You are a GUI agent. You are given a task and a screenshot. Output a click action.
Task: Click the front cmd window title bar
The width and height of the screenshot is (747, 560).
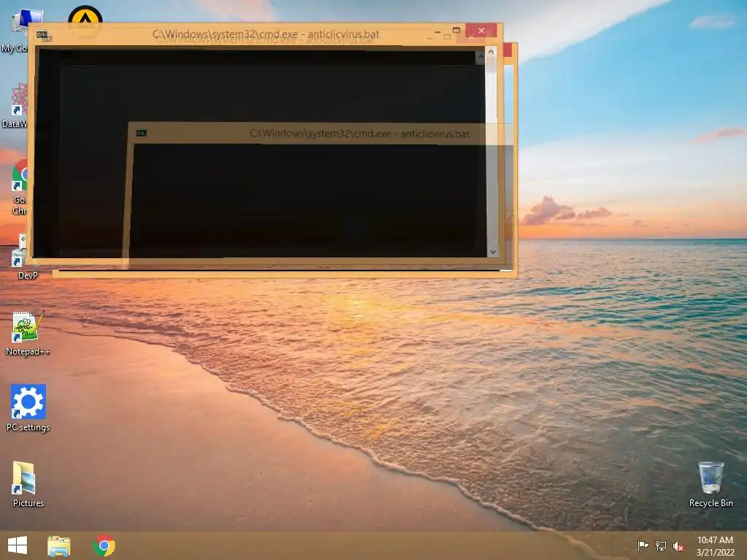point(266,34)
